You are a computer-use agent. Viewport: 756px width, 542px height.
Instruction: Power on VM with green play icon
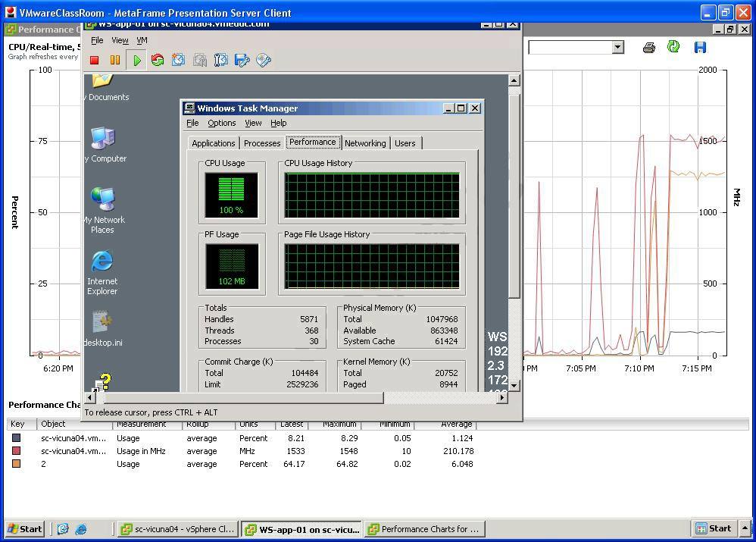(137, 61)
